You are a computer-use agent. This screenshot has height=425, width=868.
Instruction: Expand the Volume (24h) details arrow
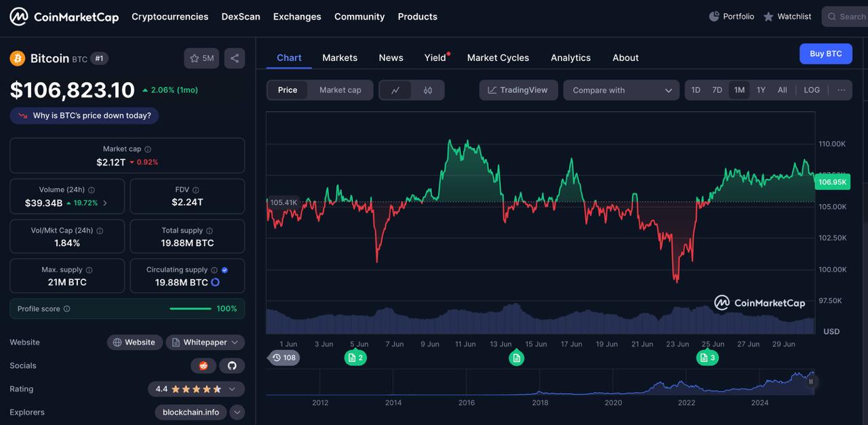pos(104,203)
